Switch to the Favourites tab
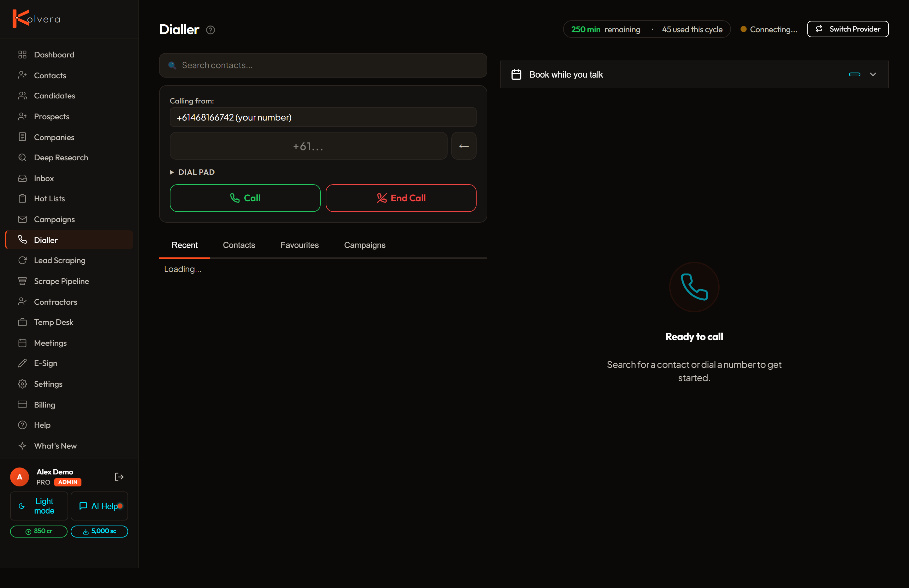The image size is (909, 588). click(x=300, y=245)
